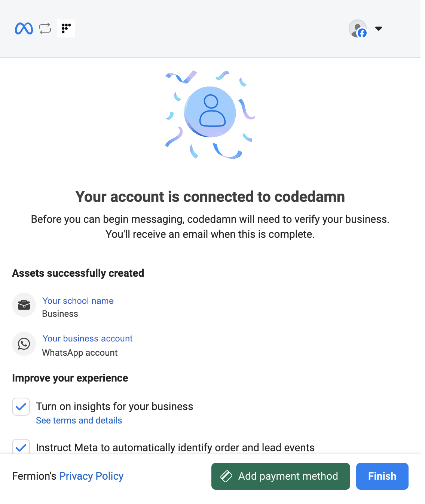425x504 pixels.
Task: Uncheck 'Turn on insights for your business'
Action: pos(21,407)
